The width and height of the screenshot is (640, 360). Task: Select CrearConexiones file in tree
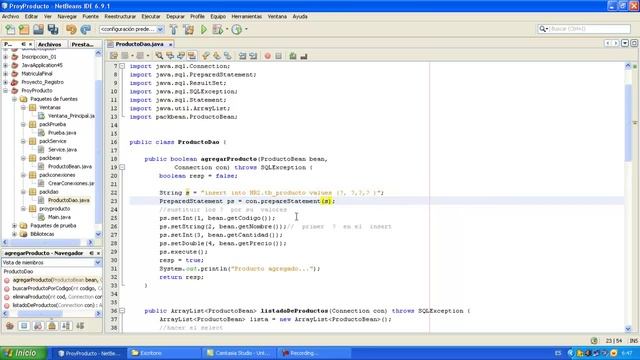(x=71, y=183)
